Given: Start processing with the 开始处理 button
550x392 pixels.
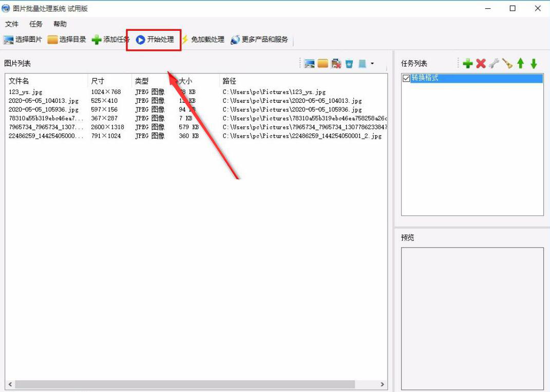Looking at the screenshot, I should pos(155,40).
